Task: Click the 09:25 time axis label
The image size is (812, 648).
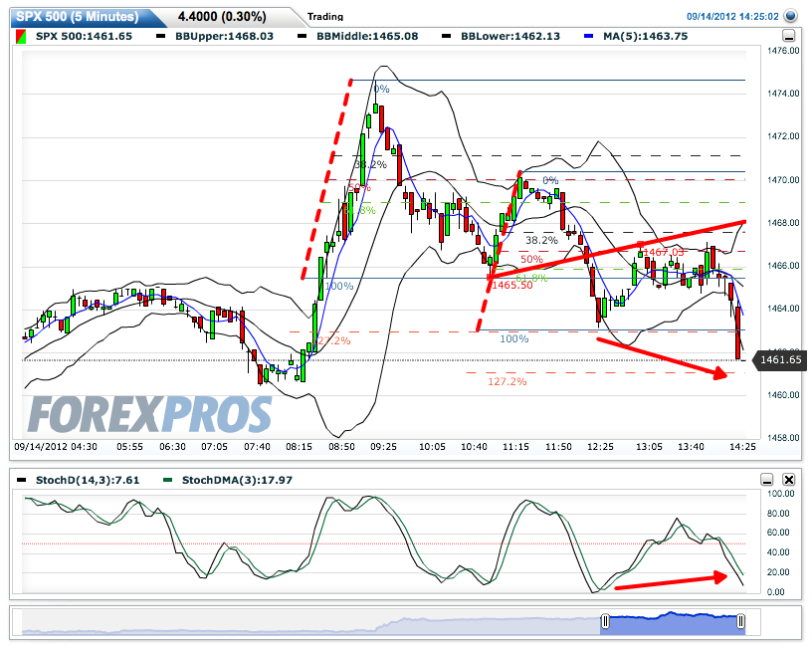Action: pyautogui.click(x=383, y=447)
